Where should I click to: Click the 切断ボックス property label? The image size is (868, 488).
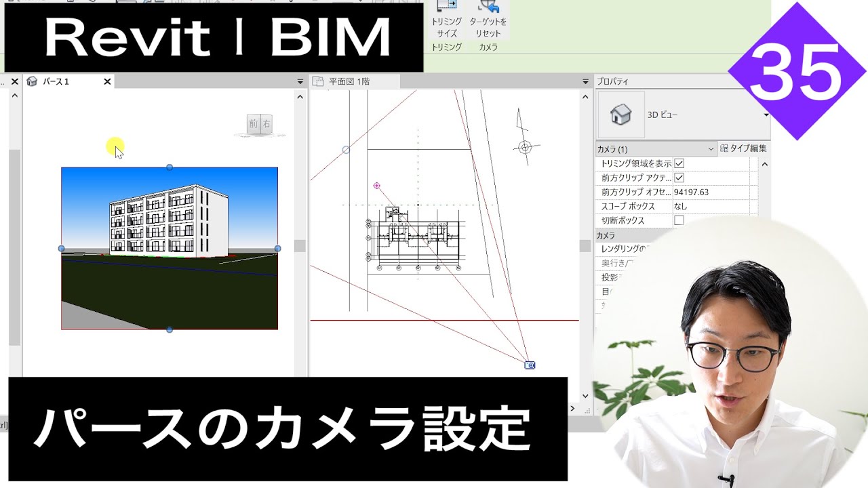(x=623, y=220)
